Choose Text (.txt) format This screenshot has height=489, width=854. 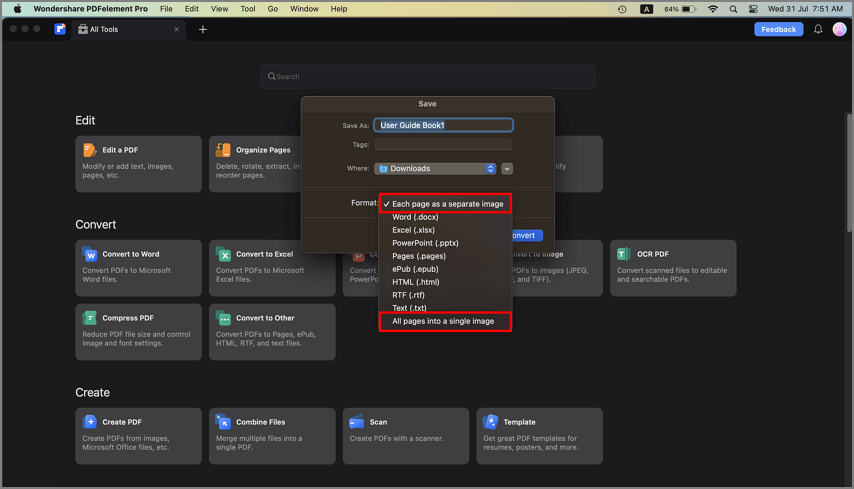(x=446, y=308)
